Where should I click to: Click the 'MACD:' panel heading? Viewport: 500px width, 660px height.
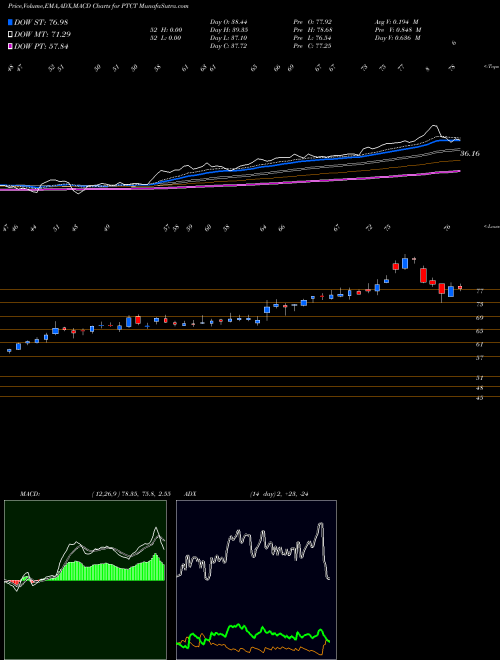click(x=29, y=494)
